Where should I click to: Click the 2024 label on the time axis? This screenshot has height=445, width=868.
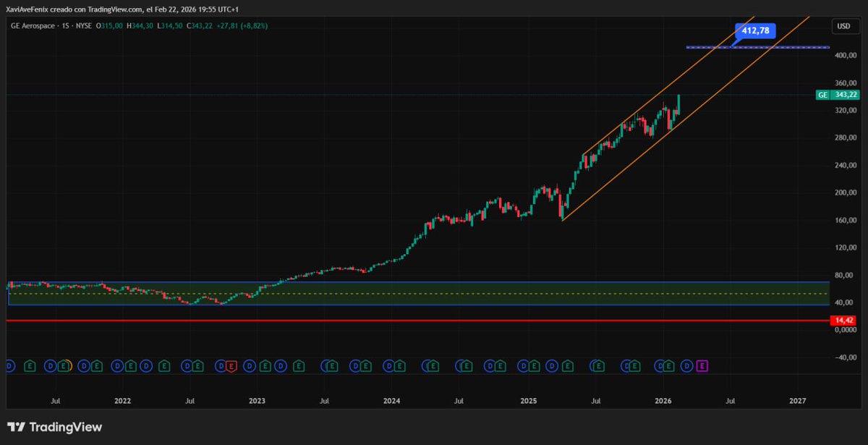391,399
